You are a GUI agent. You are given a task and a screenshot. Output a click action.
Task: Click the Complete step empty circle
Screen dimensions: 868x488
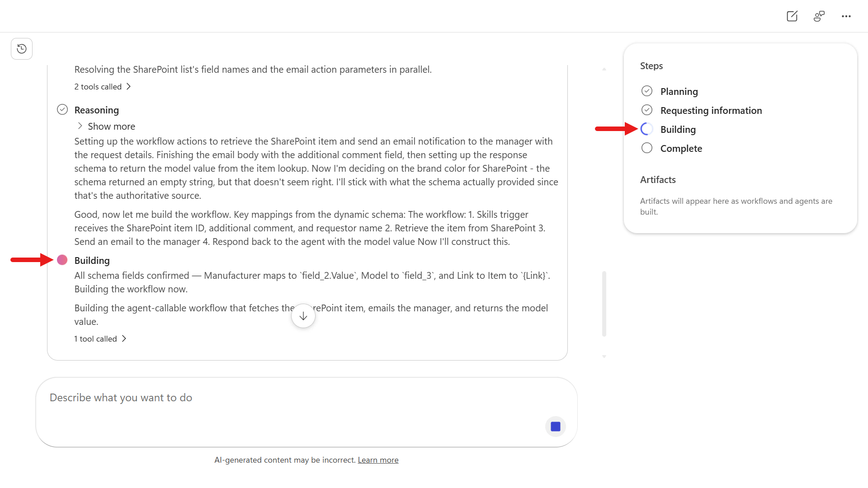(647, 148)
